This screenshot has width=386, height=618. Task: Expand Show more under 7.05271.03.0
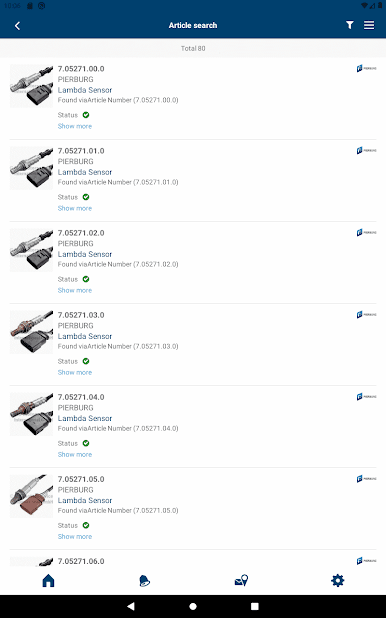pos(75,372)
